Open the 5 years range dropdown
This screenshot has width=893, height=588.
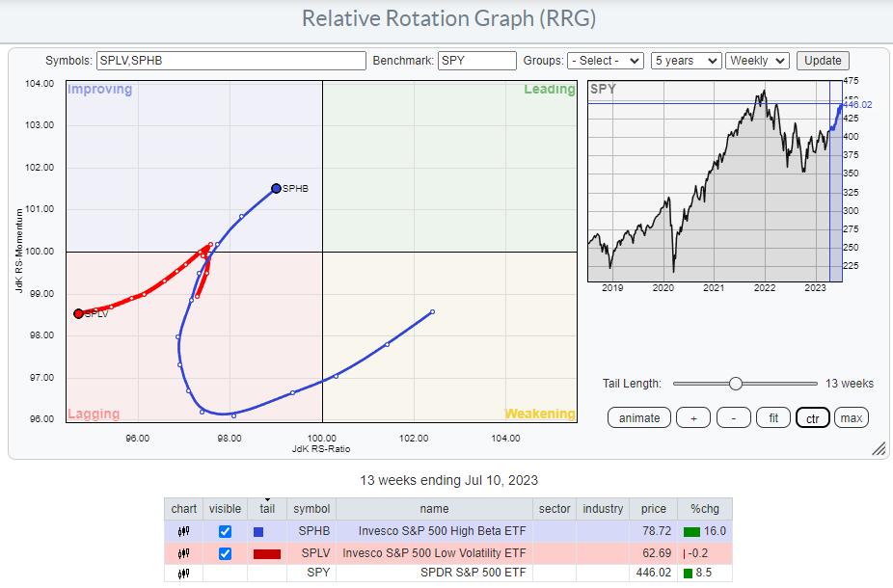(x=686, y=60)
